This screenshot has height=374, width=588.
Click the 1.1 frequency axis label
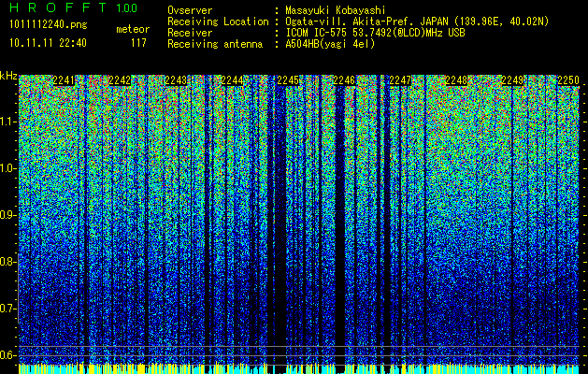click(x=8, y=122)
